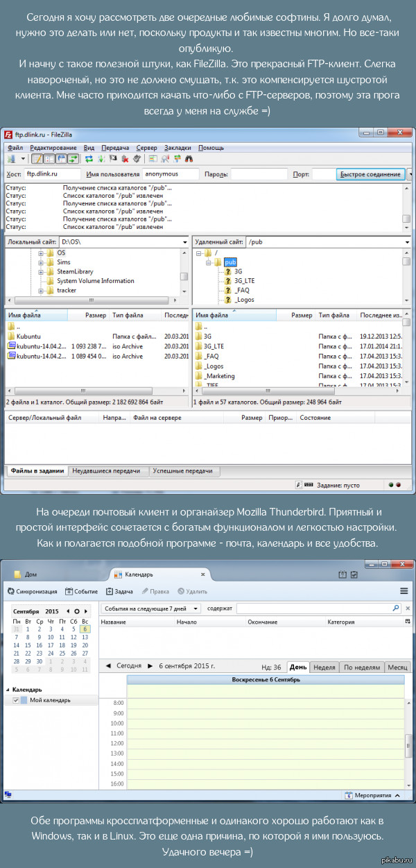Open Tasks tab icon at Thunderbird top right
Viewport: 416px width, 868px height.
coord(354,575)
